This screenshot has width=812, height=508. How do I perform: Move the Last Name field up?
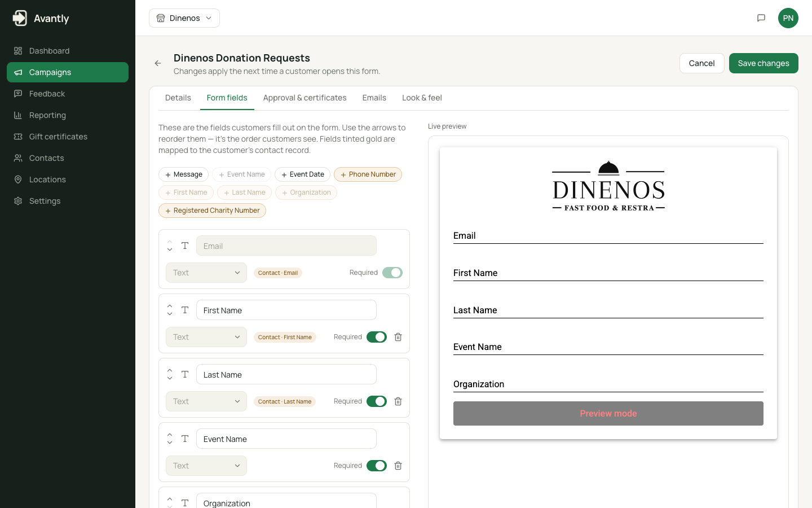coord(170,371)
